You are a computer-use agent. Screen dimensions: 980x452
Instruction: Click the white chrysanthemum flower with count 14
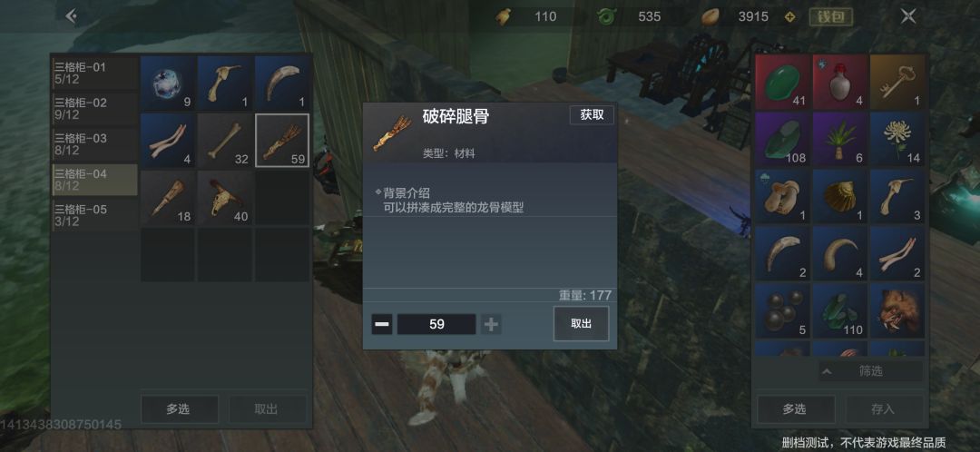(897, 139)
